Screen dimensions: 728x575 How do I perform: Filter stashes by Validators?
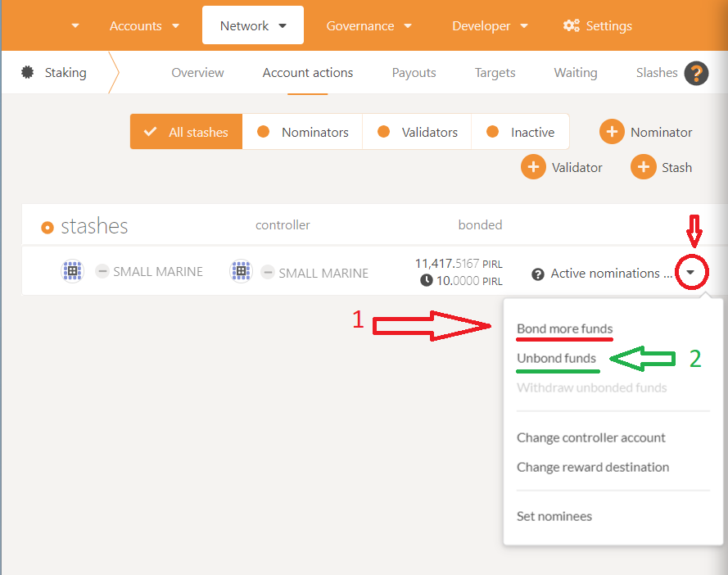pyautogui.click(x=417, y=132)
